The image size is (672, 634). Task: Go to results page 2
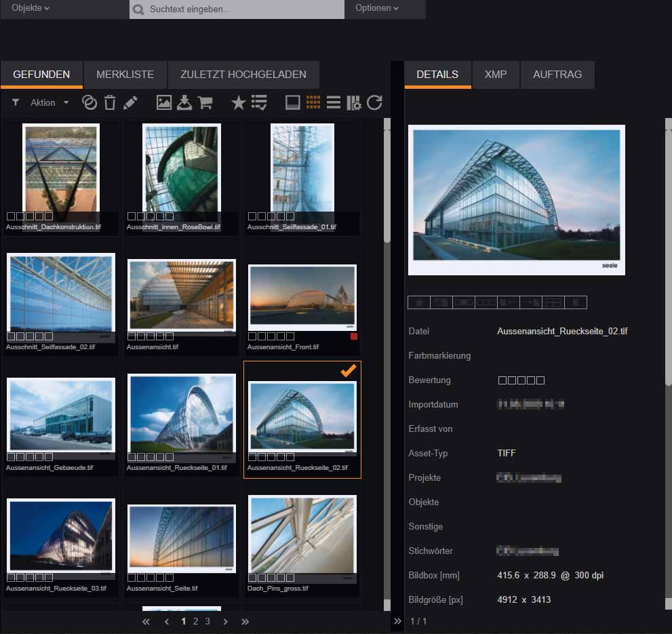pos(195,622)
